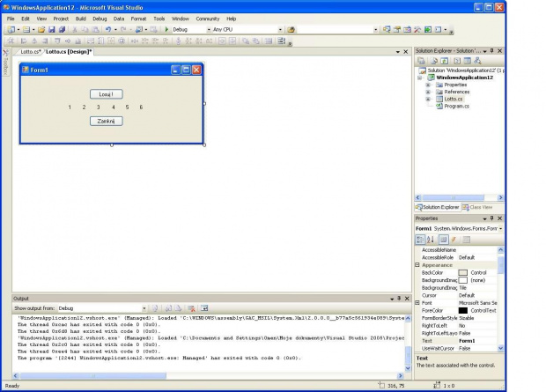The height and width of the screenshot is (392, 546).
Task: Save the current file with the disk icon
Action: [x=52, y=30]
